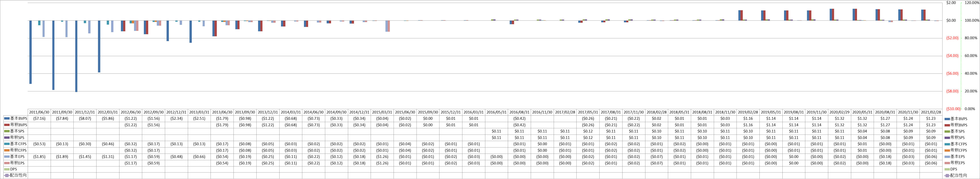Click the ($8.07) table cell

pyautogui.click(x=85, y=119)
